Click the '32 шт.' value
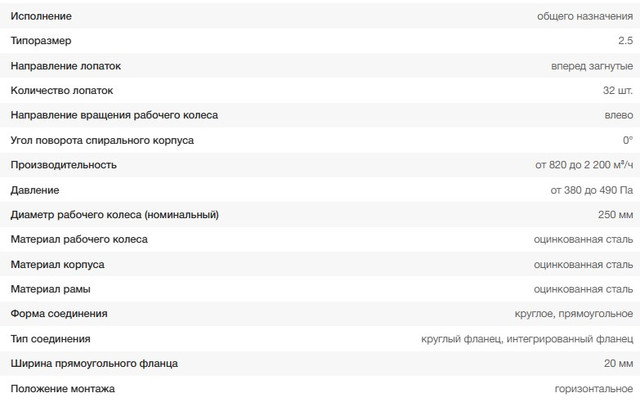 [616, 90]
